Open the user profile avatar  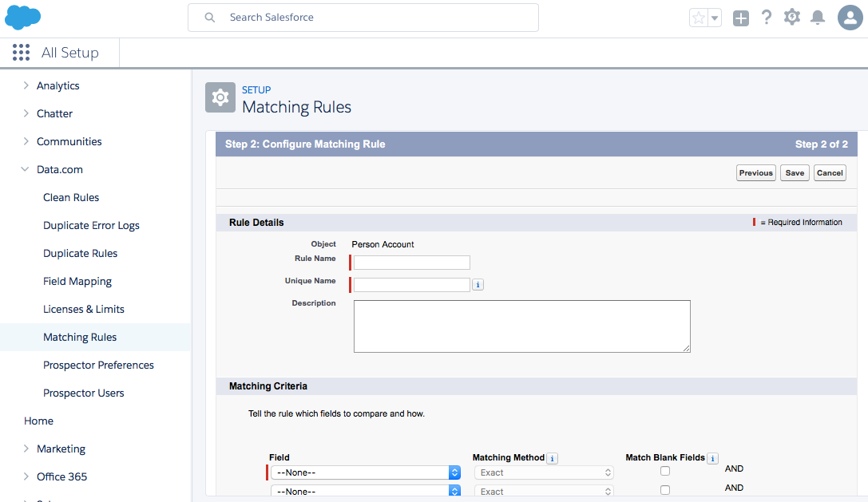point(850,18)
